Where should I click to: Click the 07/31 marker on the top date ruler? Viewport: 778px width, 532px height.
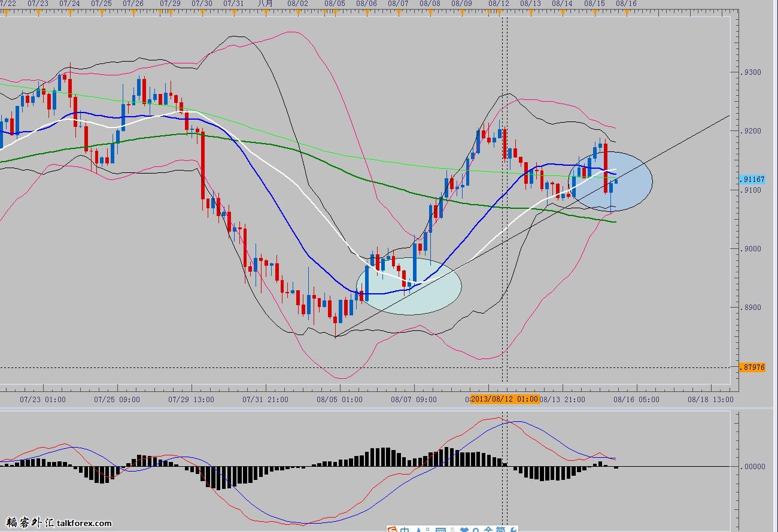233,4
